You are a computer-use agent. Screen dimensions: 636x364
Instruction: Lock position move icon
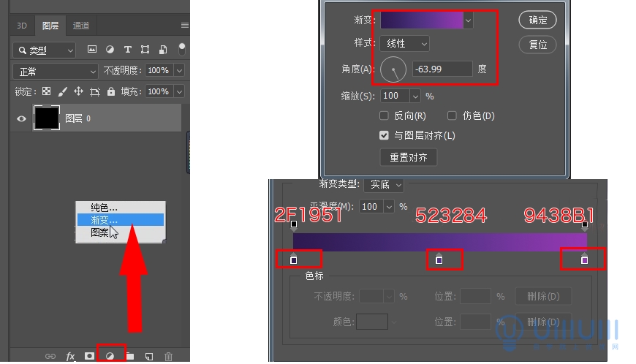78,91
